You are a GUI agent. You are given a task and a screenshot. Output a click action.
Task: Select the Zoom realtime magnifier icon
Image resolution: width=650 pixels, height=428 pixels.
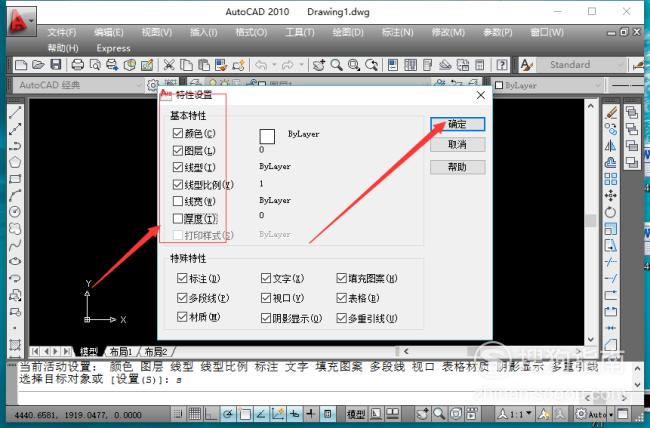tap(336, 65)
